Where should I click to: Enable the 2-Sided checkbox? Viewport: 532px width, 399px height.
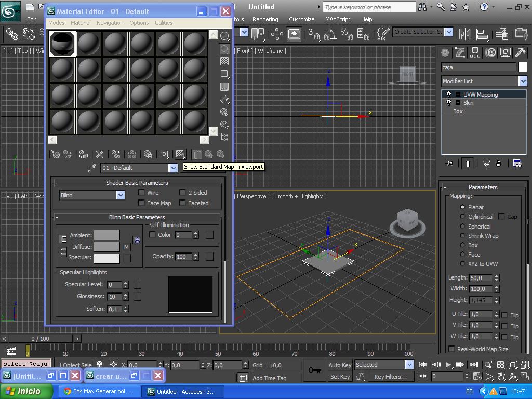182,193
